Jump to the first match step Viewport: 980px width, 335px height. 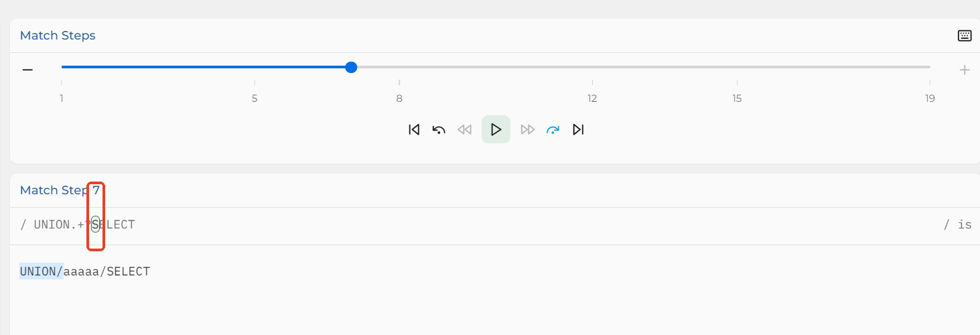pos(414,129)
